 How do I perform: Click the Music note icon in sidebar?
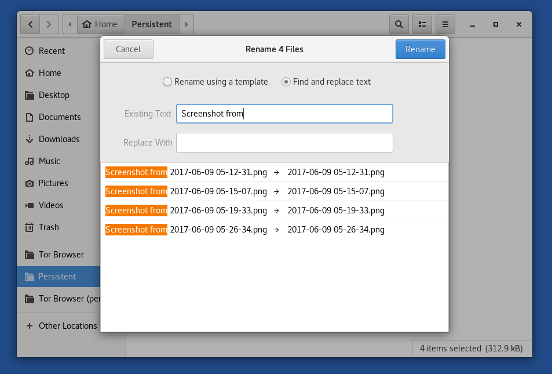coord(29,161)
